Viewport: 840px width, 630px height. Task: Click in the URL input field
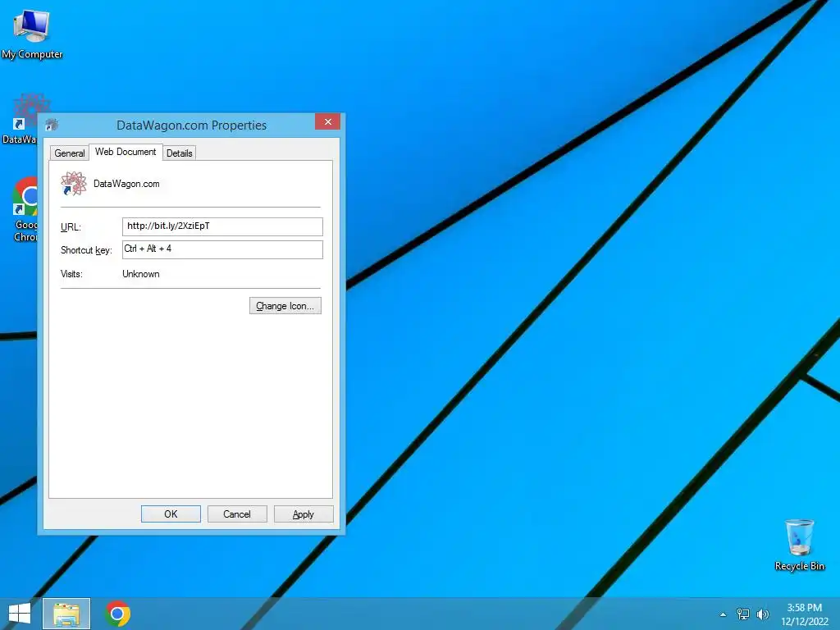coord(222,226)
